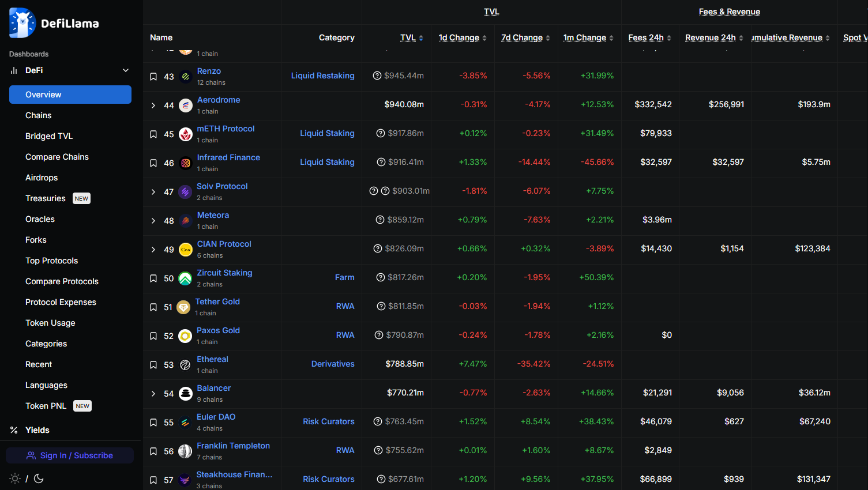868x490 pixels.
Task: Expand the Solv Protocol row
Action: point(153,192)
